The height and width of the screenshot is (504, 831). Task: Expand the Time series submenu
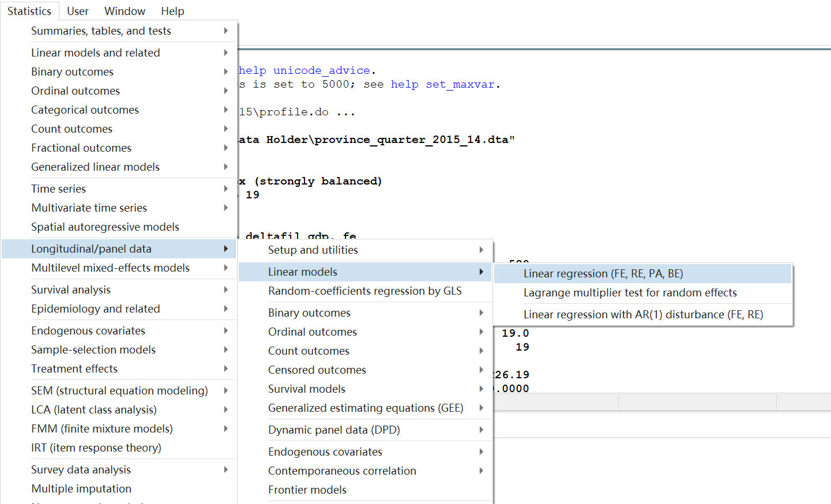[x=58, y=189]
